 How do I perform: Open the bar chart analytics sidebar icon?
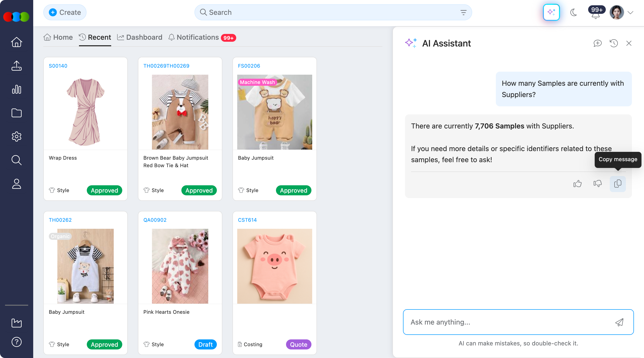(x=17, y=89)
